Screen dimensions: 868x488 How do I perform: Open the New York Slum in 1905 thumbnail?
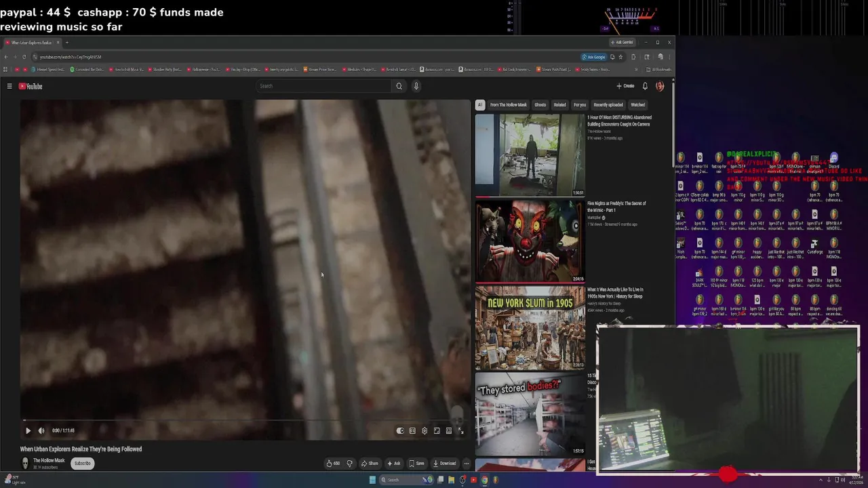tap(530, 327)
